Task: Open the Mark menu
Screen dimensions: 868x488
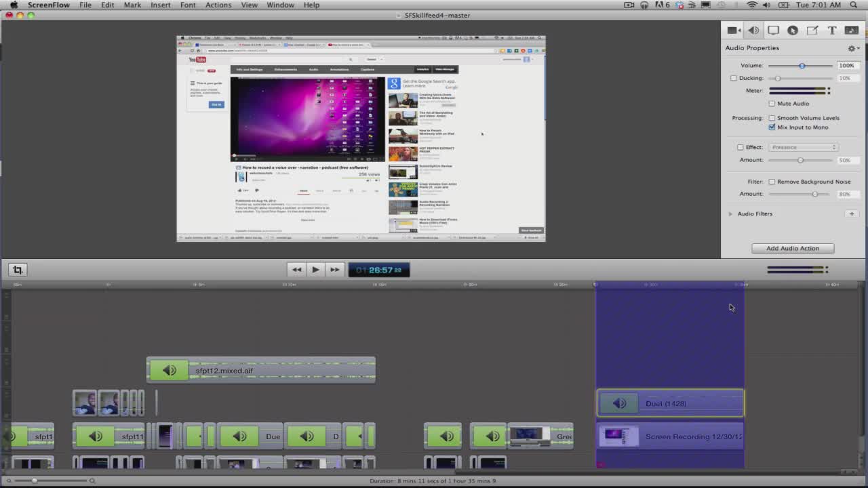Action: pos(132,5)
